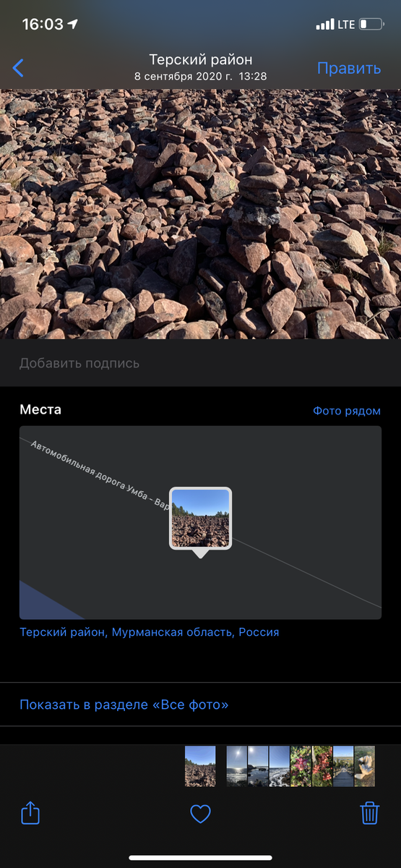
Task: Open the share sheet icon
Action: (x=30, y=813)
